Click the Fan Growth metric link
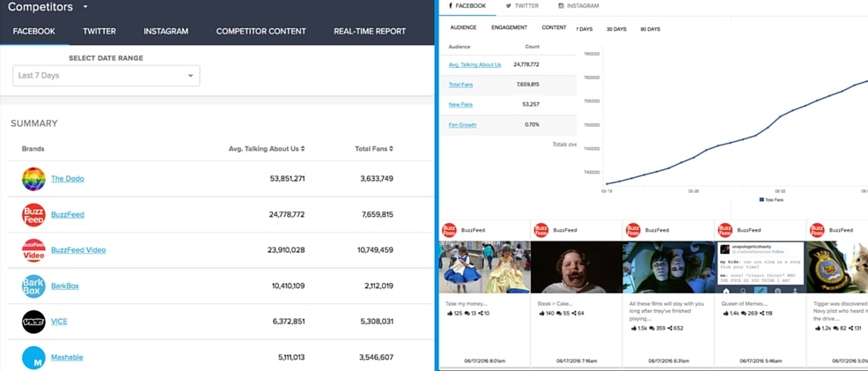 tap(462, 125)
